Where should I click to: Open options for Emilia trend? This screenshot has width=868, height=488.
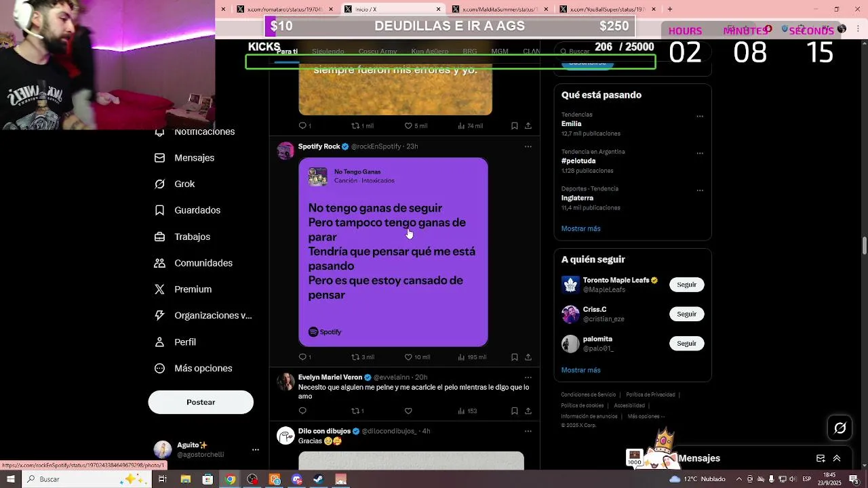pyautogui.click(x=700, y=116)
